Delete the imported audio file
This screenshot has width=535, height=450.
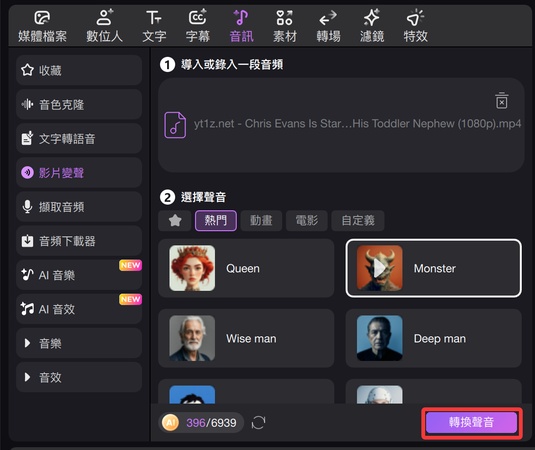(x=502, y=101)
